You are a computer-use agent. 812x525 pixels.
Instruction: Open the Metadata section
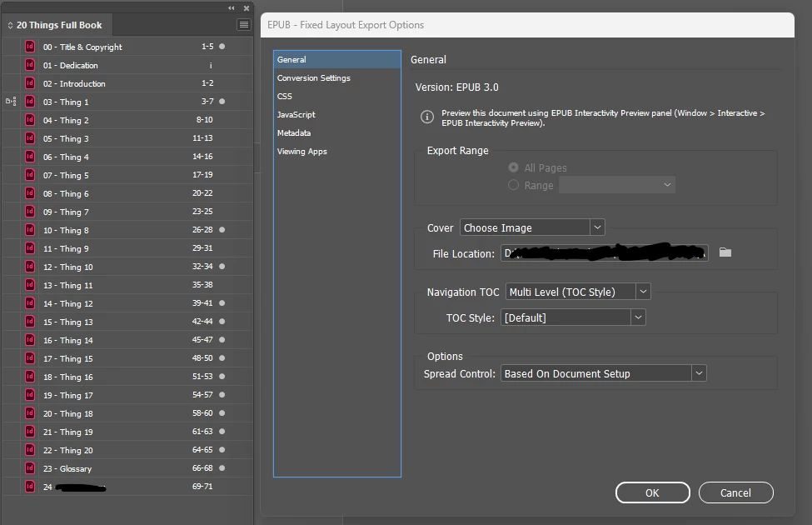337,133
